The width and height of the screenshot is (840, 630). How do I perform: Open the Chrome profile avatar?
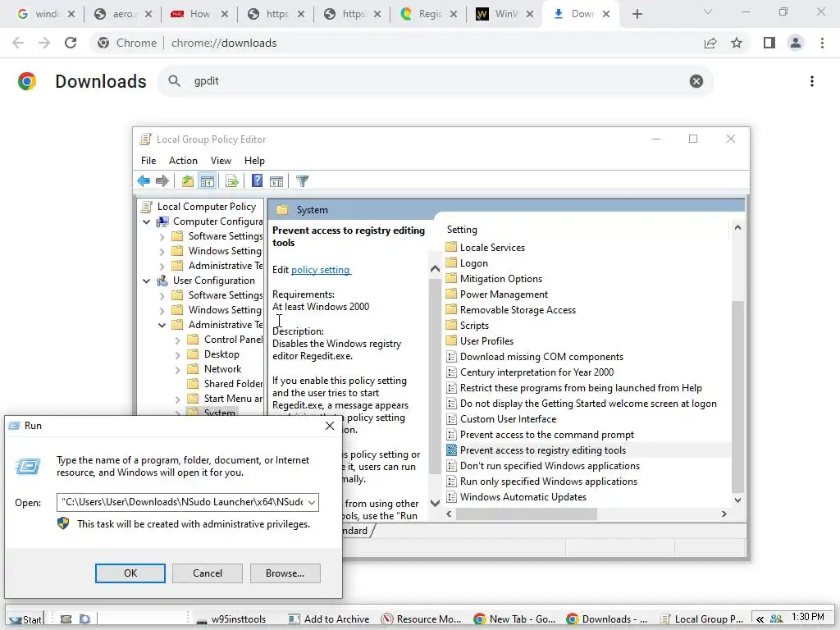click(796, 43)
